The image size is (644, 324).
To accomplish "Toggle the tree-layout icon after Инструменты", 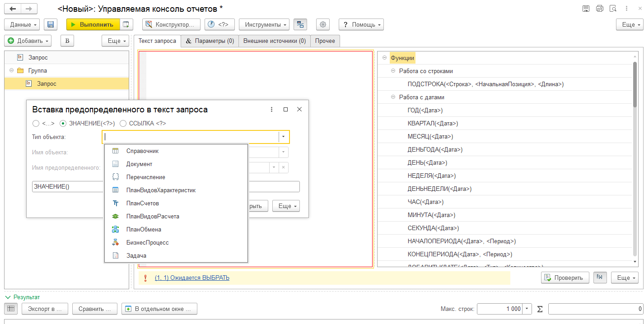I will 300,24.
